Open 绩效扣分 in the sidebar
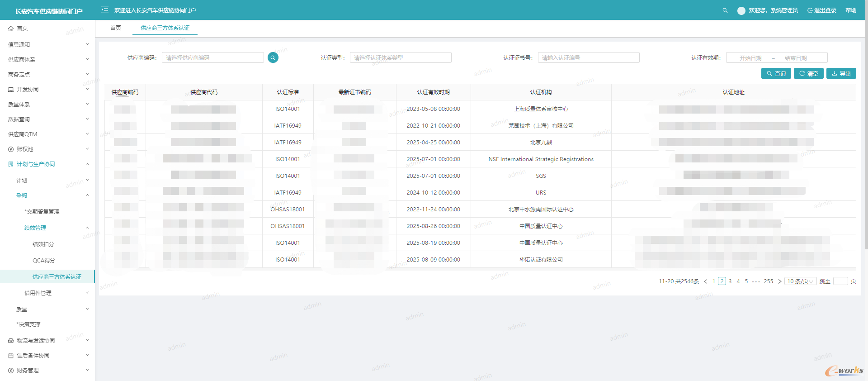868x381 pixels. (43, 244)
